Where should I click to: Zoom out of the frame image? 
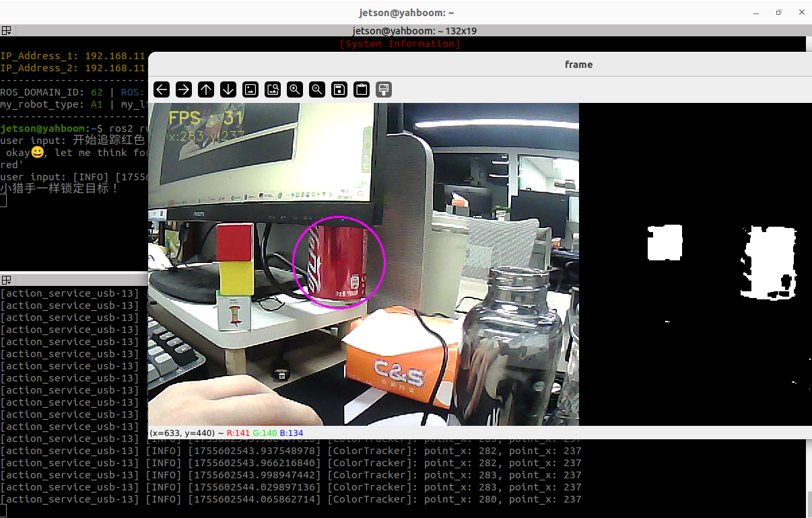317,89
